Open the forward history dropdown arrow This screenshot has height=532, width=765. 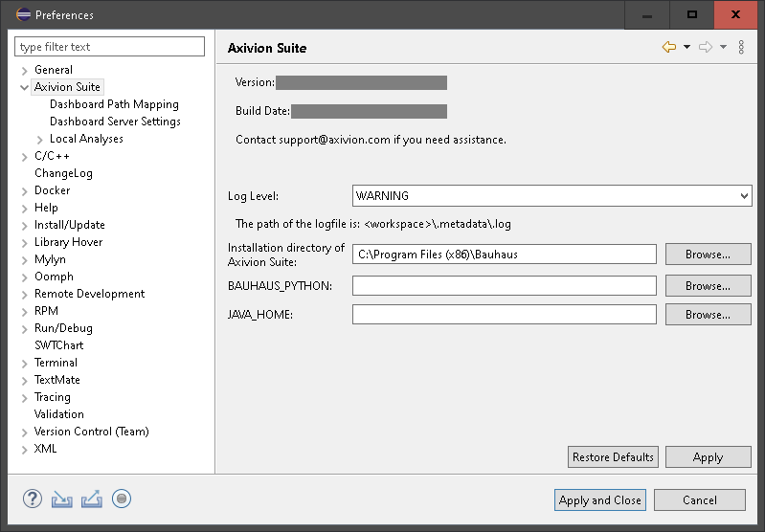[x=723, y=47]
